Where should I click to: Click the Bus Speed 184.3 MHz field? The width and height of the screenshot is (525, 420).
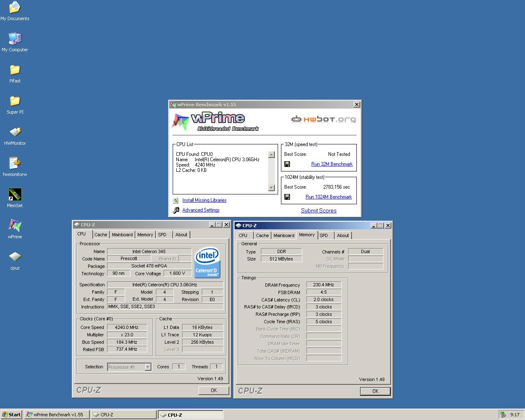127,342
